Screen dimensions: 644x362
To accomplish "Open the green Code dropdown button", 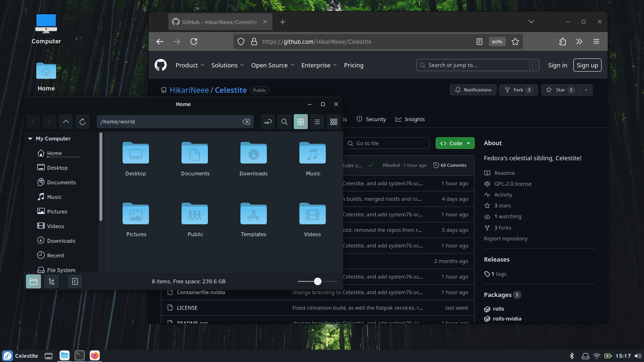I will click(x=455, y=143).
